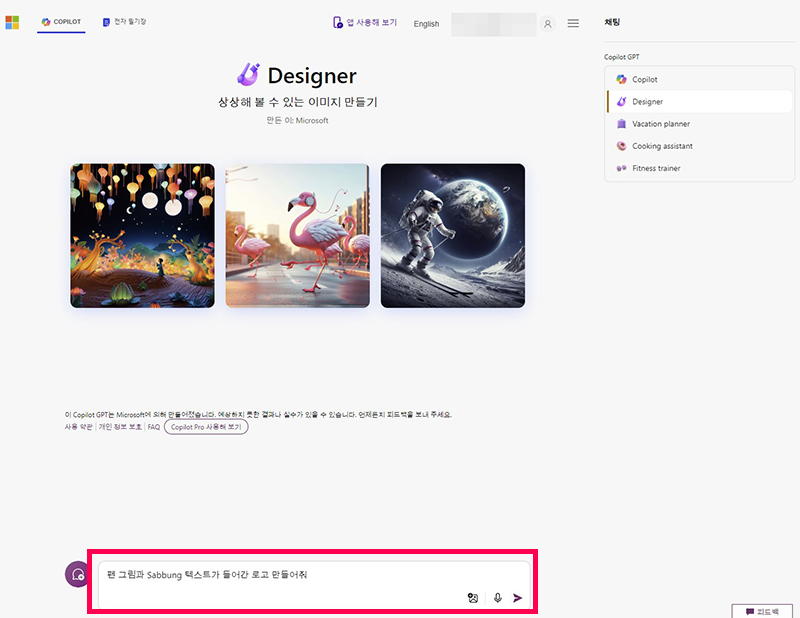Select the Designer GPT in the sidebar
This screenshot has width=800, height=618.
point(699,102)
